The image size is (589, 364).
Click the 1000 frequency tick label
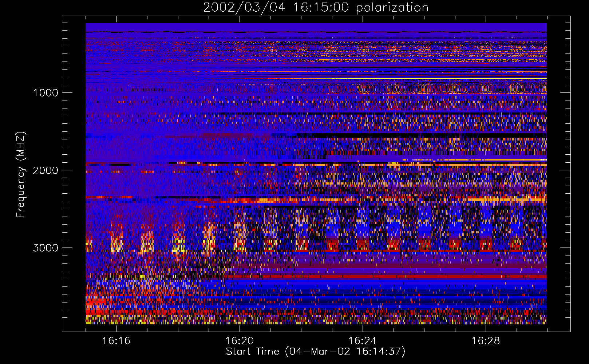[46, 93]
